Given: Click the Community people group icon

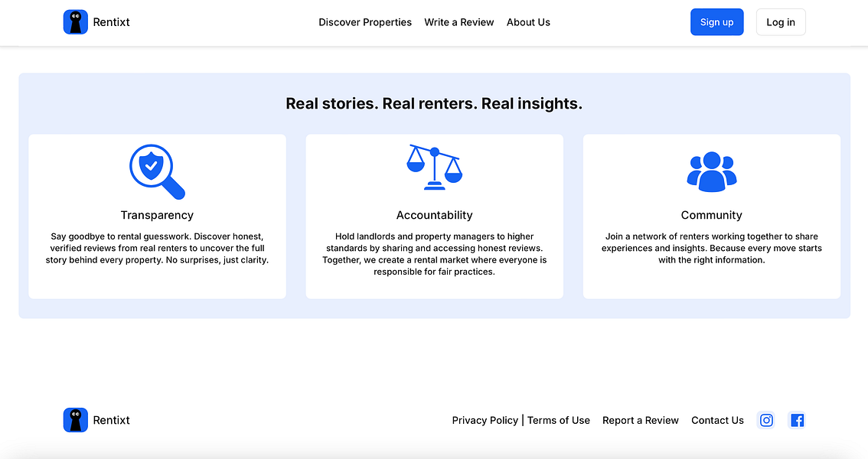Looking at the screenshot, I should pyautogui.click(x=712, y=172).
